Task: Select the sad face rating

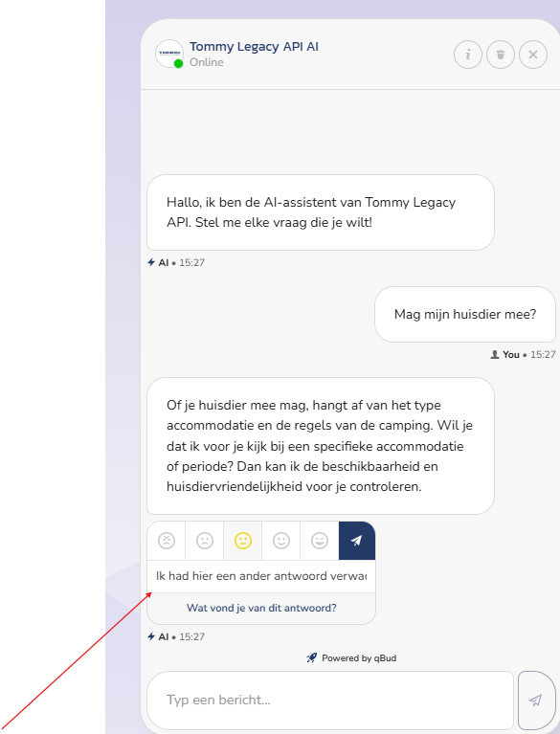Action: pyautogui.click(x=205, y=541)
